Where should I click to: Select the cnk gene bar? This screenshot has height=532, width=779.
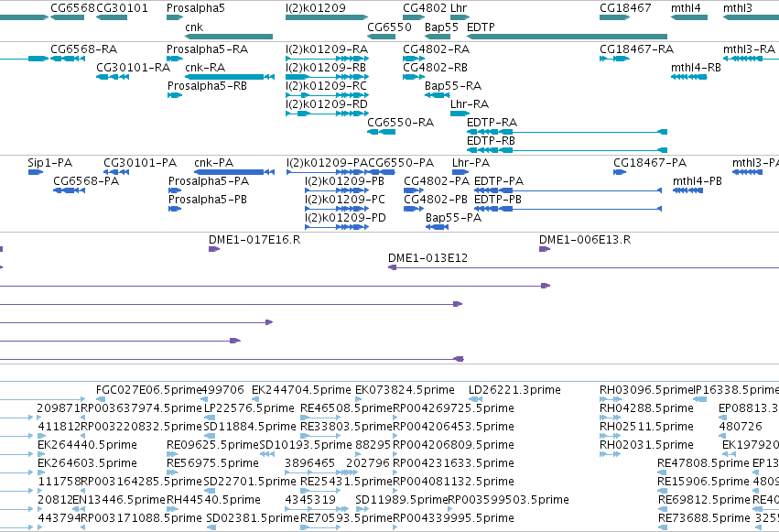229,37
